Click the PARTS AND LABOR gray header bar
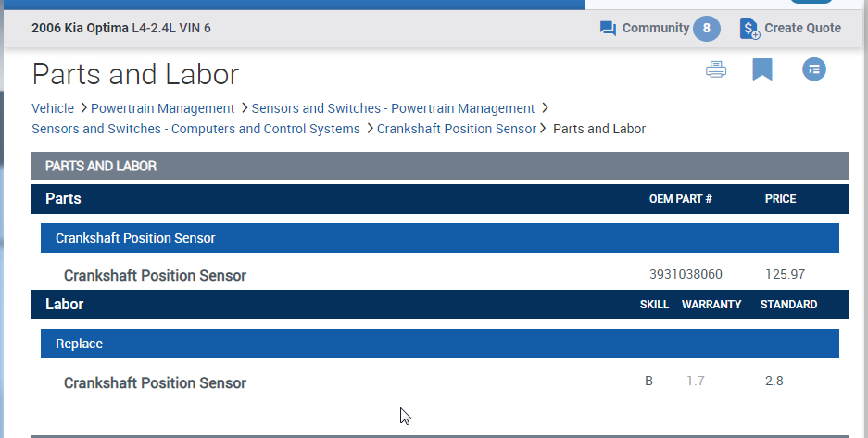The height and width of the screenshot is (438, 868). (440, 167)
